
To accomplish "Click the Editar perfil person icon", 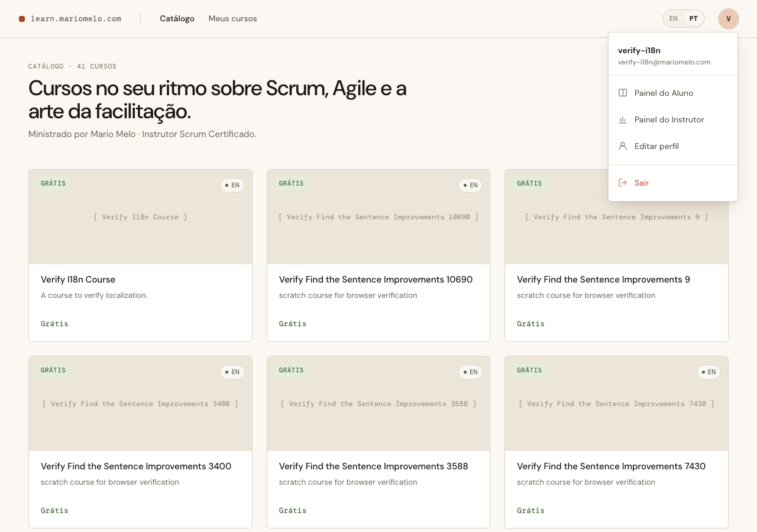I will [623, 146].
